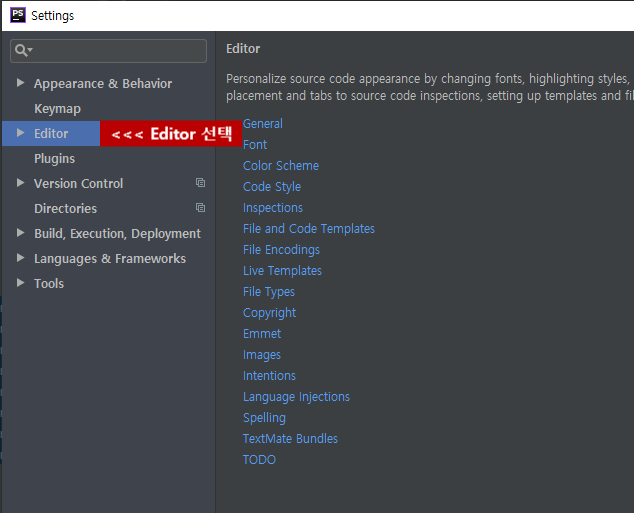Open File and Code Templates link
The image size is (634, 513).
(309, 229)
